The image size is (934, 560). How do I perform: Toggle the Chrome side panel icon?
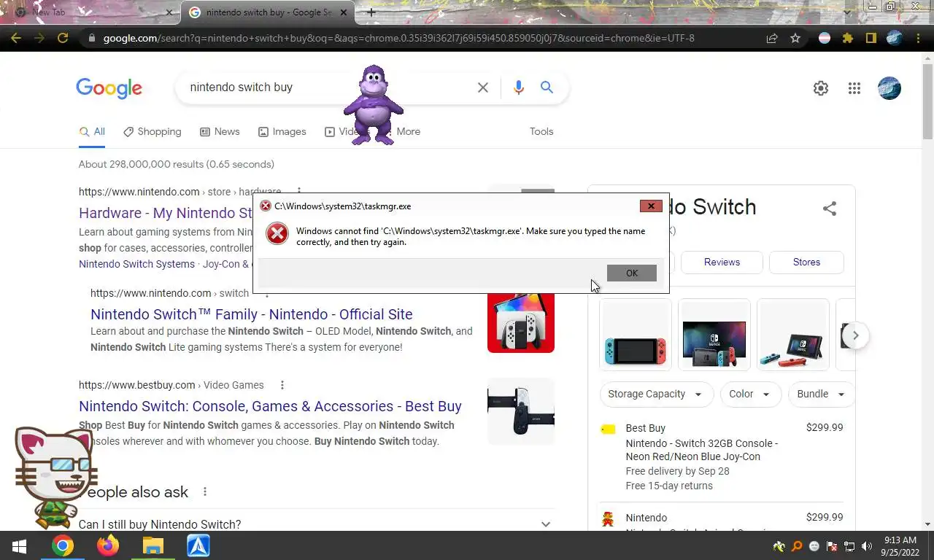click(x=871, y=38)
